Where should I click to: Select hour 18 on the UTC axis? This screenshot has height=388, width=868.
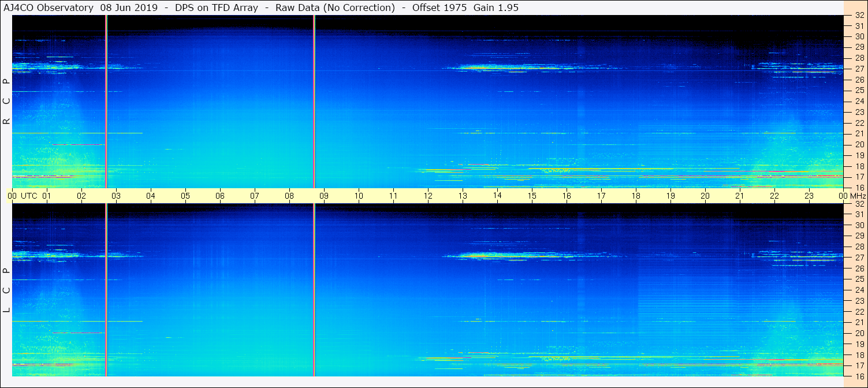click(636, 196)
